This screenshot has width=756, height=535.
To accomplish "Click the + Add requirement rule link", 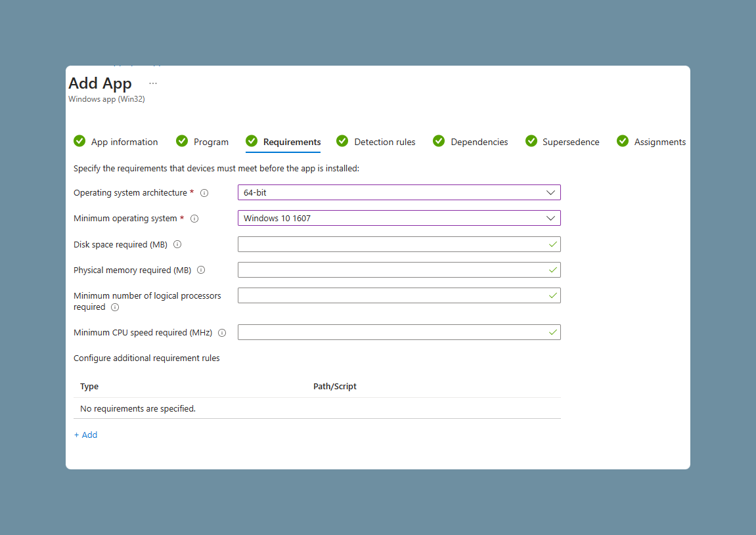I will tap(86, 435).
